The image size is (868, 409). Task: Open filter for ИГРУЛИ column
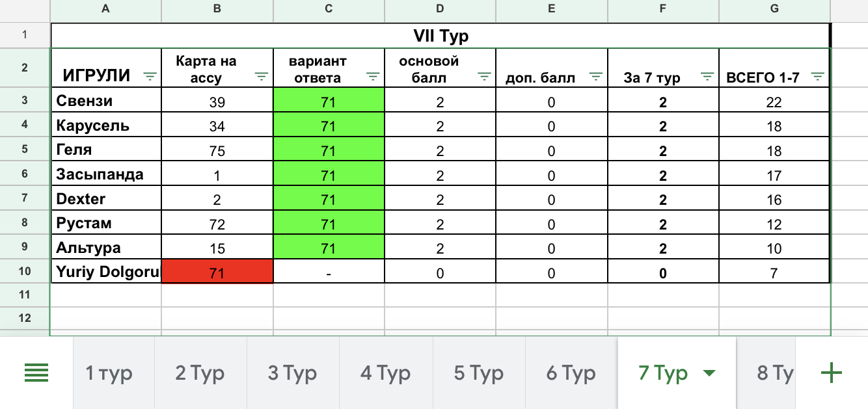150,77
